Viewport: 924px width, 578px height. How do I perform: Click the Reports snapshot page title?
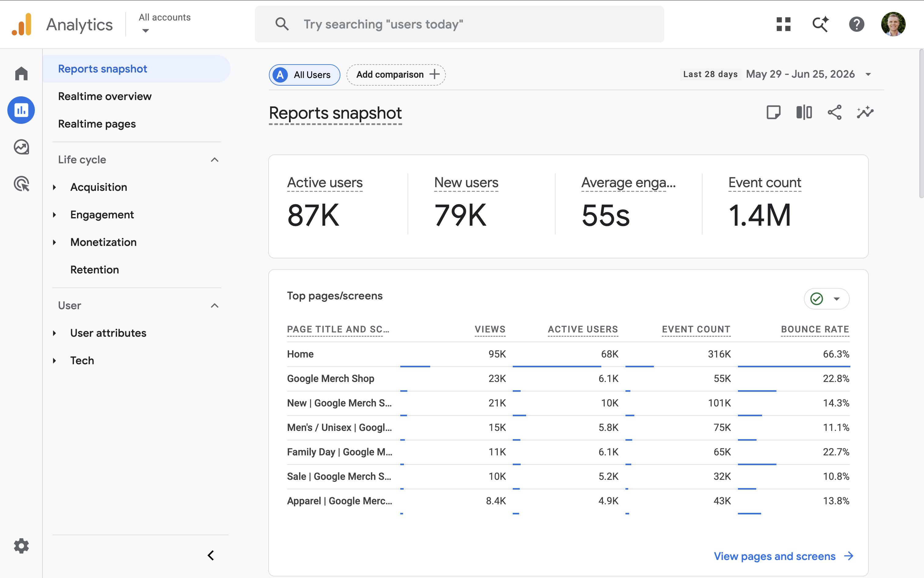[335, 113]
